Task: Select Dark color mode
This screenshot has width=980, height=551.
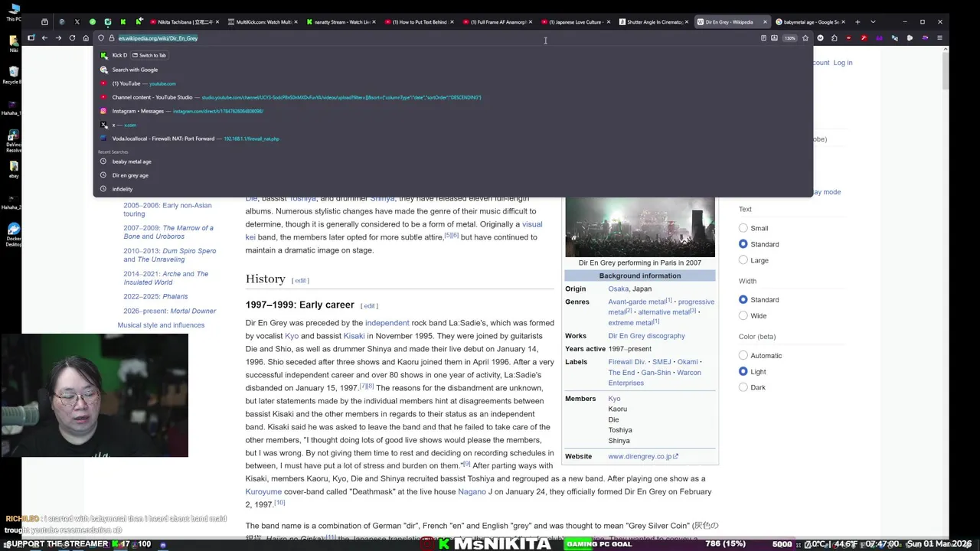Action: tap(743, 387)
